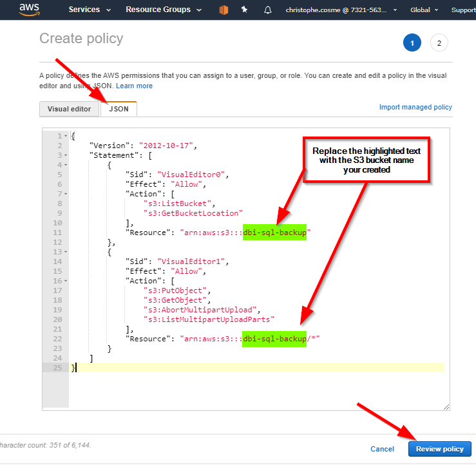Click "Allow" effect value on line 15
476x465 pixels.
186,271
